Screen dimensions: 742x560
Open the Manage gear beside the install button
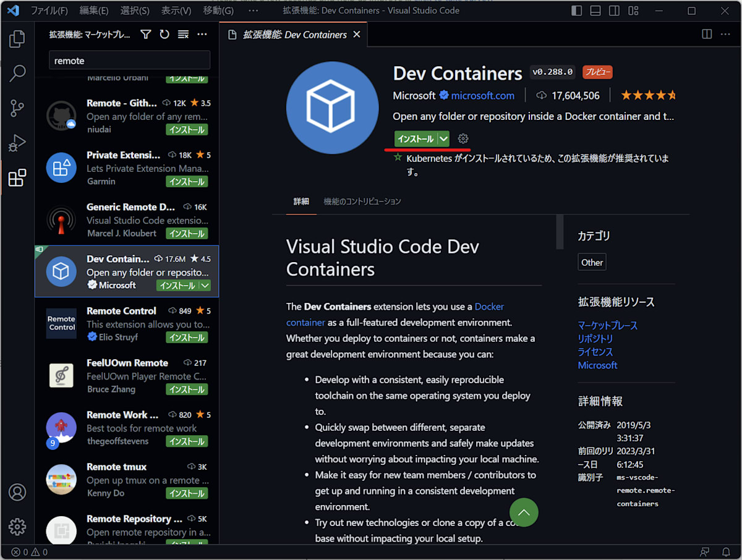463,138
